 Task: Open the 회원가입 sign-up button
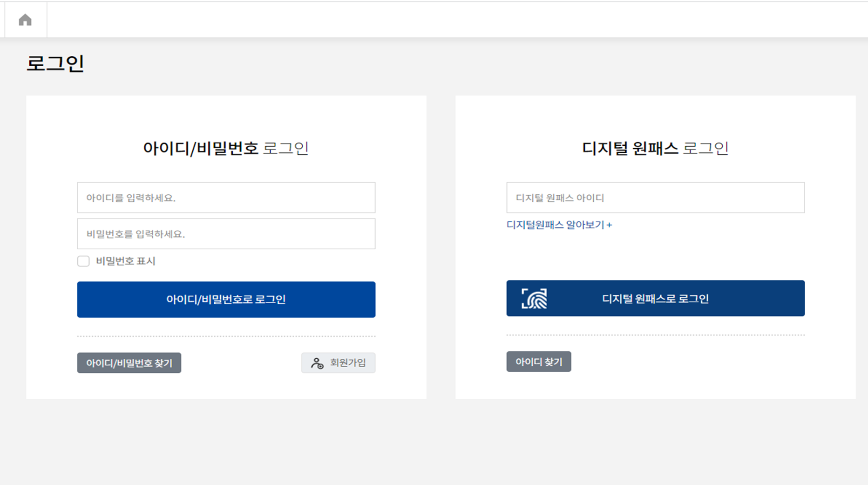(x=338, y=363)
